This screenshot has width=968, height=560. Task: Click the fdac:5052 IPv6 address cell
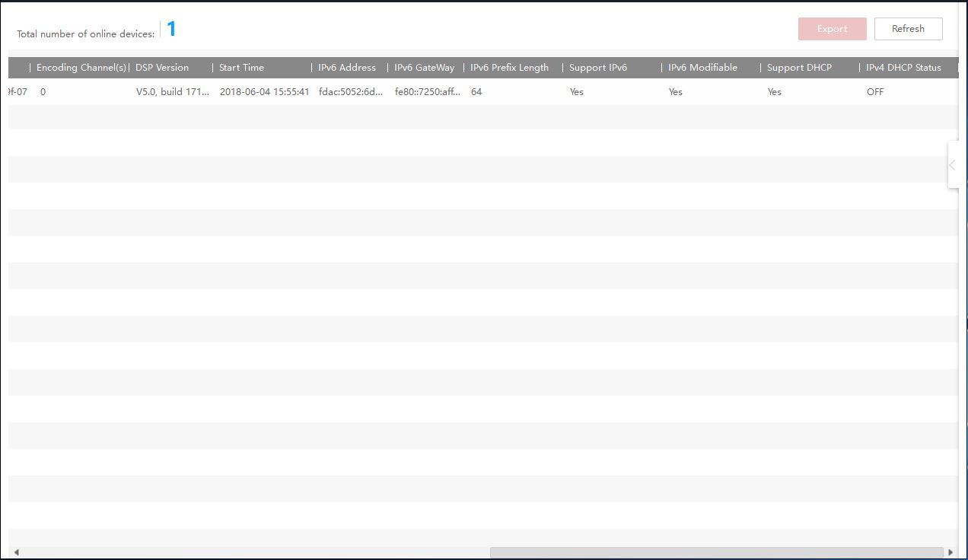tap(351, 92)
